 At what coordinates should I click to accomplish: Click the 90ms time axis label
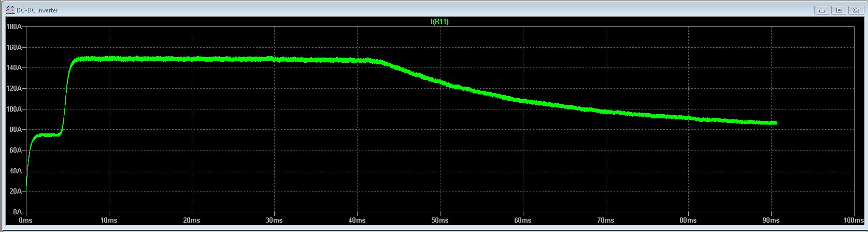point(771,221)
